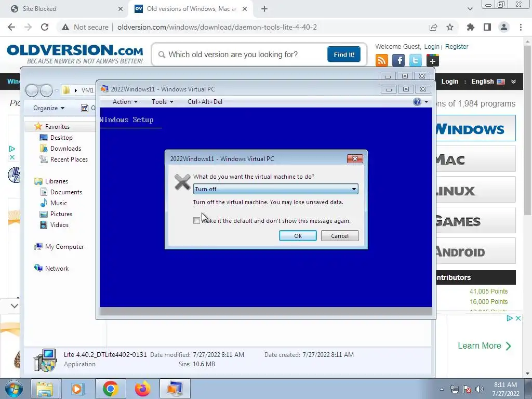Click the Facebook icon on oldversion.com
The image size is (532, 399).
click(x=398, y=60)
